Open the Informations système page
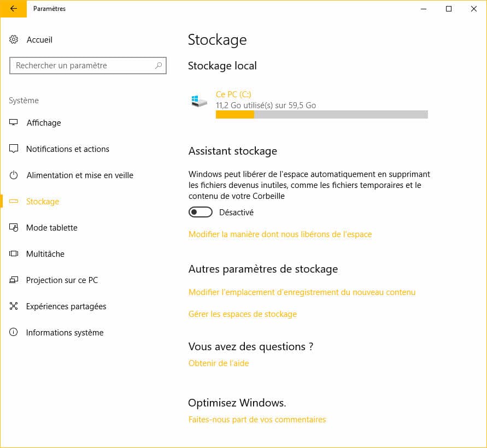This screenshot has height=448, width=487. pyautogui.click(x=64, y=333)
